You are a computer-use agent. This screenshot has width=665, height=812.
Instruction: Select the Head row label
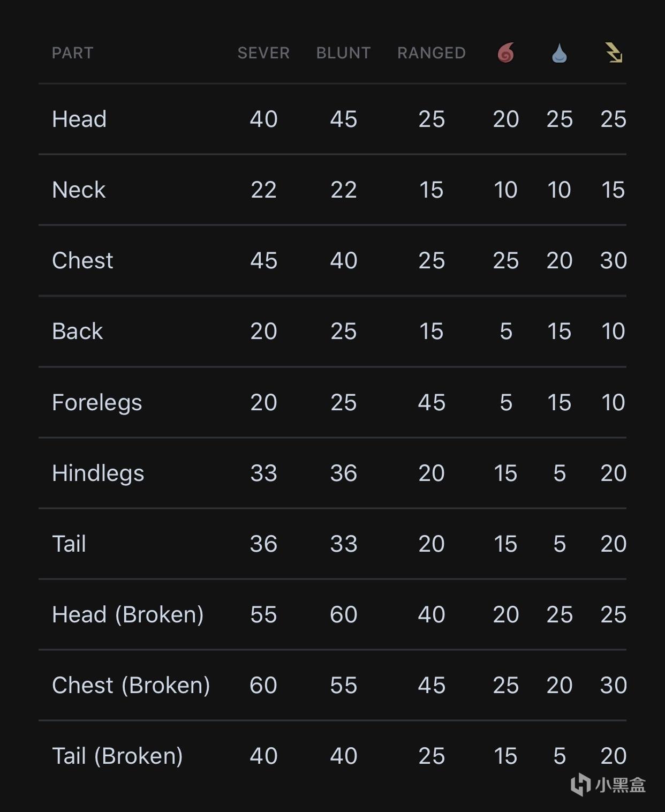pos(79,119)
